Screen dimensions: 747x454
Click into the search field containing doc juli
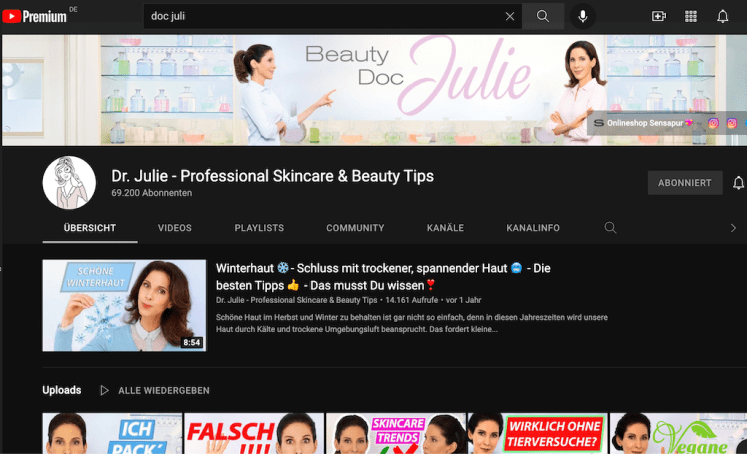(x=320, y=16)
